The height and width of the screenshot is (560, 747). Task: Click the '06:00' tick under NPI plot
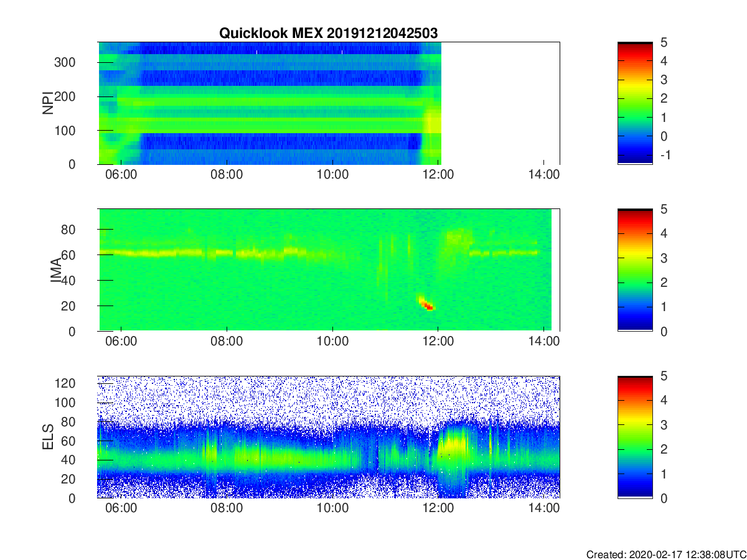[x=121, y=175]
